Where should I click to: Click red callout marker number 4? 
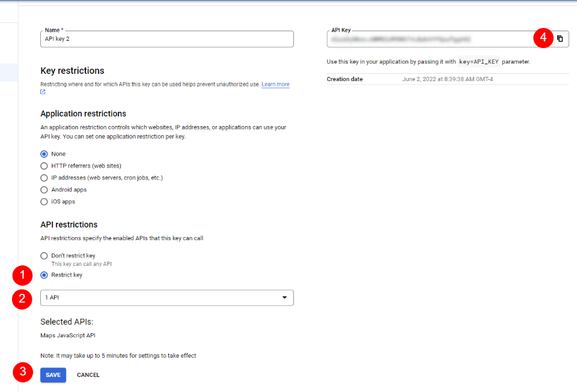(x=543, y=38)
